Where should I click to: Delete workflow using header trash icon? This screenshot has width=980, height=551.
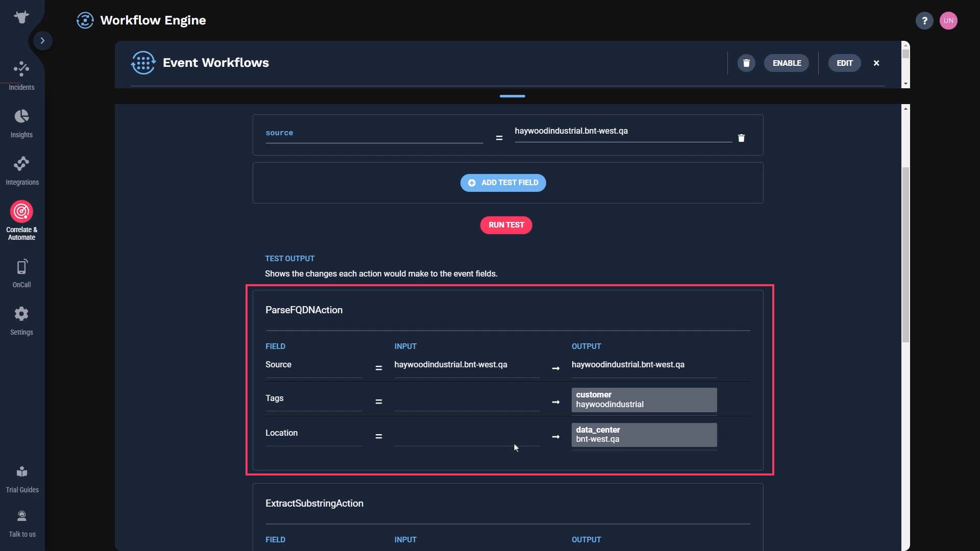click(746, 63)
